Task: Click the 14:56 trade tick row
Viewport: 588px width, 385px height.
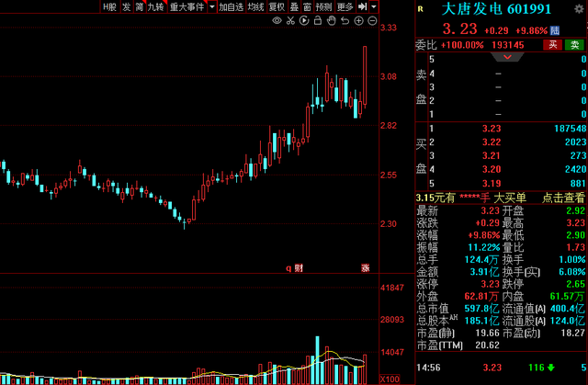Action: [502, 368]
